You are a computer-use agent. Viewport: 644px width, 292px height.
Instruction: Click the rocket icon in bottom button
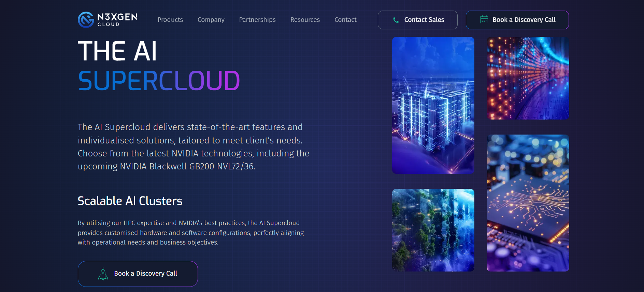(103, 274)
